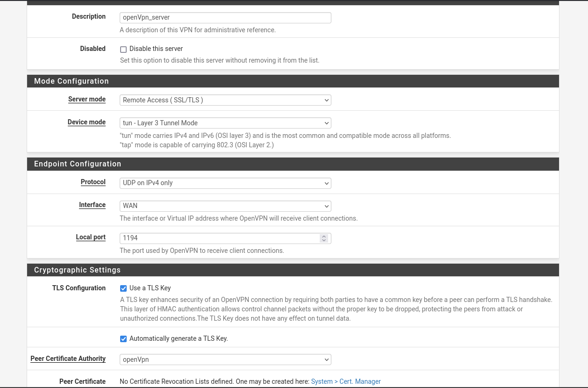Follow the System > Cert. Manager link
The width and height of the screenshot is (588, 388).
345,381
